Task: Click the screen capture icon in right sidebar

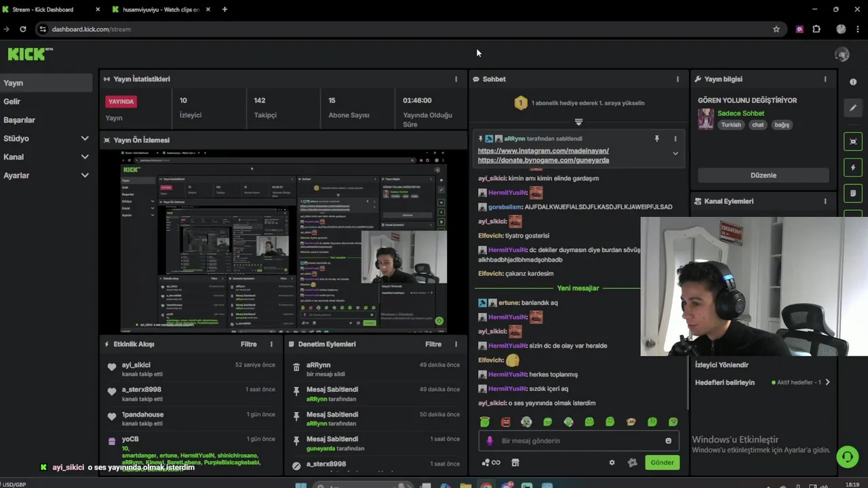Action: (x=853, y=142)
